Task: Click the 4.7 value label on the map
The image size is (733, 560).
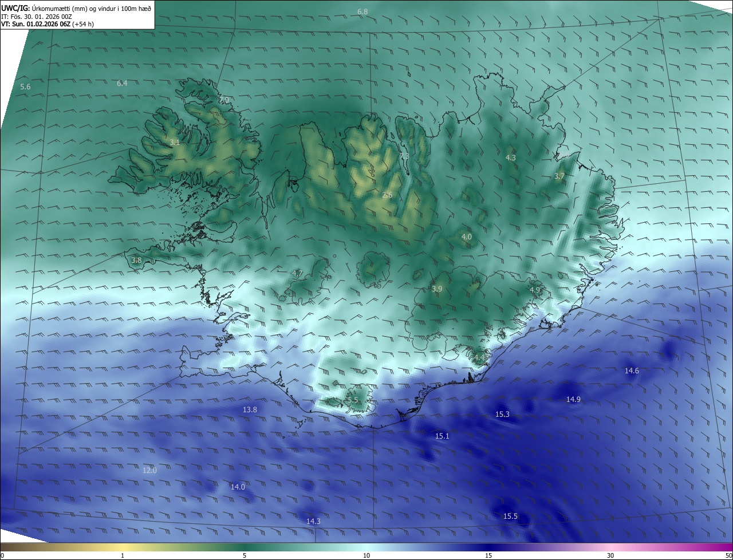Action: (x=297, y=274)
